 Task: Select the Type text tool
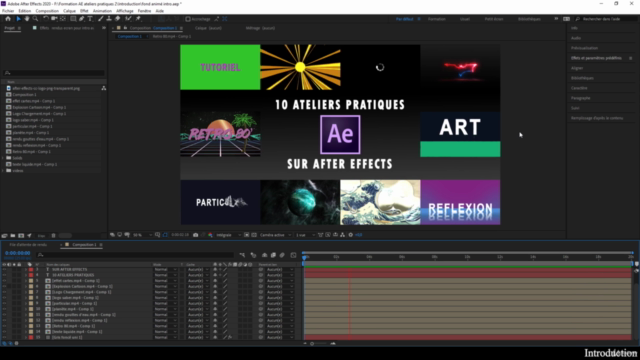(x=90, y=19)
